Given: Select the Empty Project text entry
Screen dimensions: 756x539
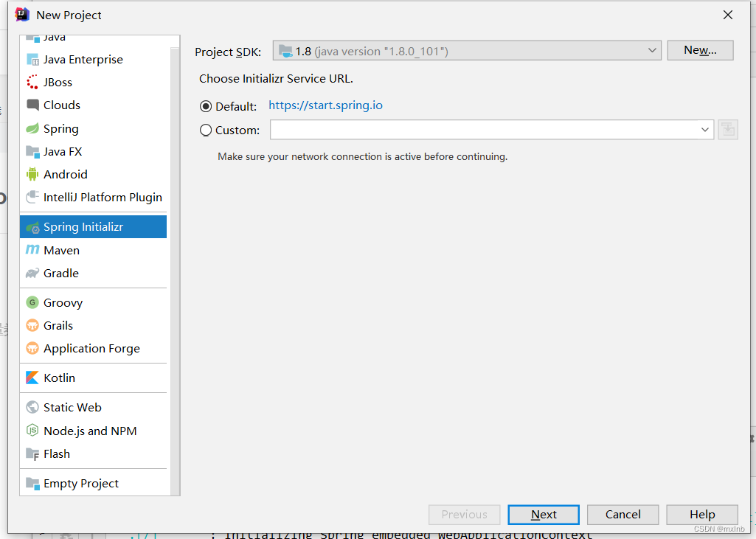Looking at the screenshot, I should (x=81, y=483).
